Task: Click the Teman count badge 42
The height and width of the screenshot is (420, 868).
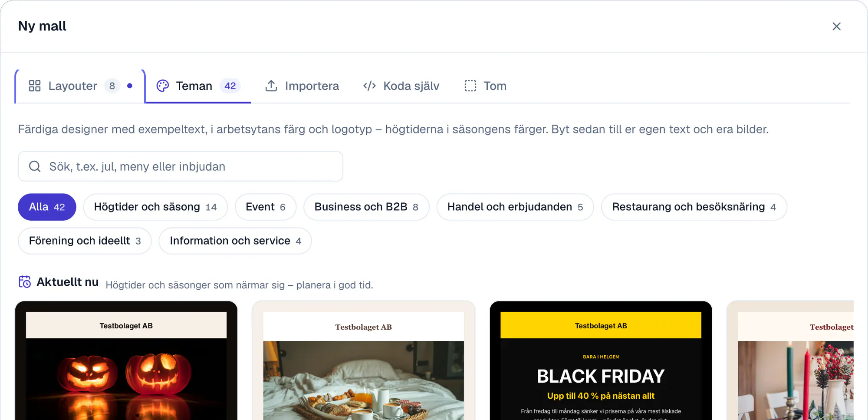Action: point(230,86)
